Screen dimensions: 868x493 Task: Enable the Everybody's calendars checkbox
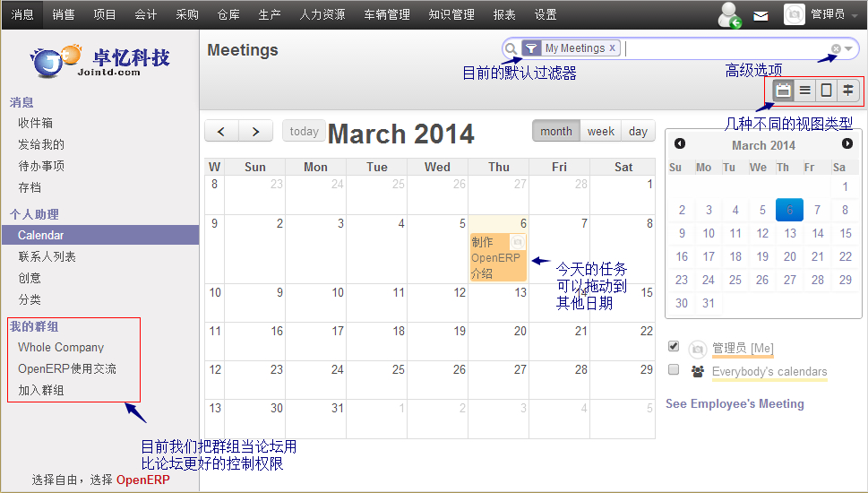pyautogui.click(x=674, y=369)
